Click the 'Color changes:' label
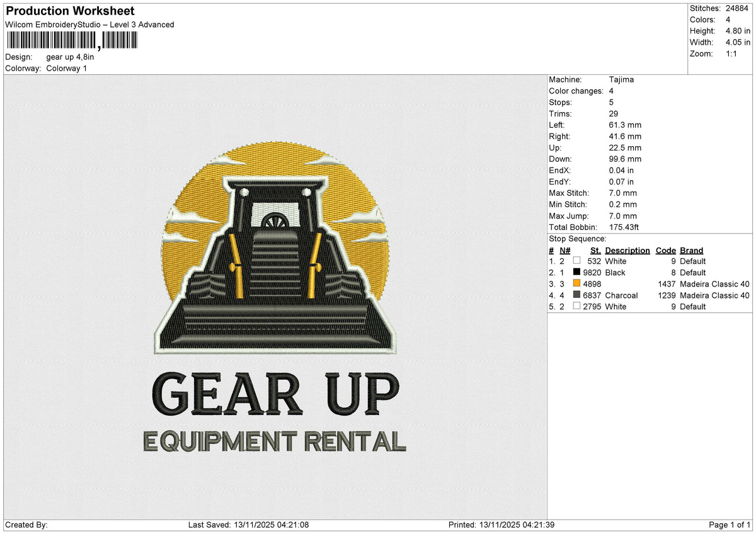This screenshot has height=534, width=756. [576, 91]
